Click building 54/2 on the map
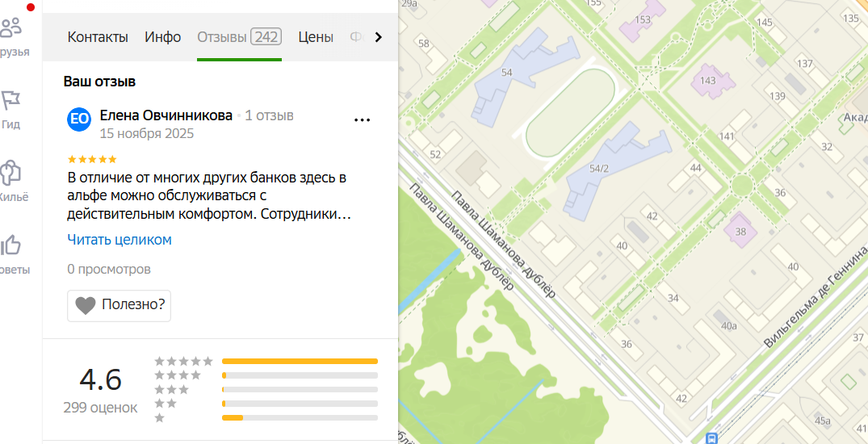This screenshot has height=444, width=868. click(599, 170)
